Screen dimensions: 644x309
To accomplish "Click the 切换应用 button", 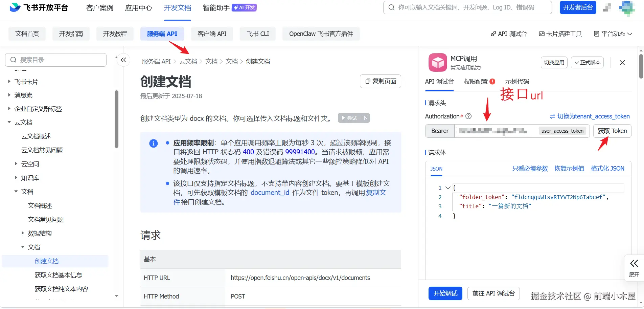I will click(554, 63).
